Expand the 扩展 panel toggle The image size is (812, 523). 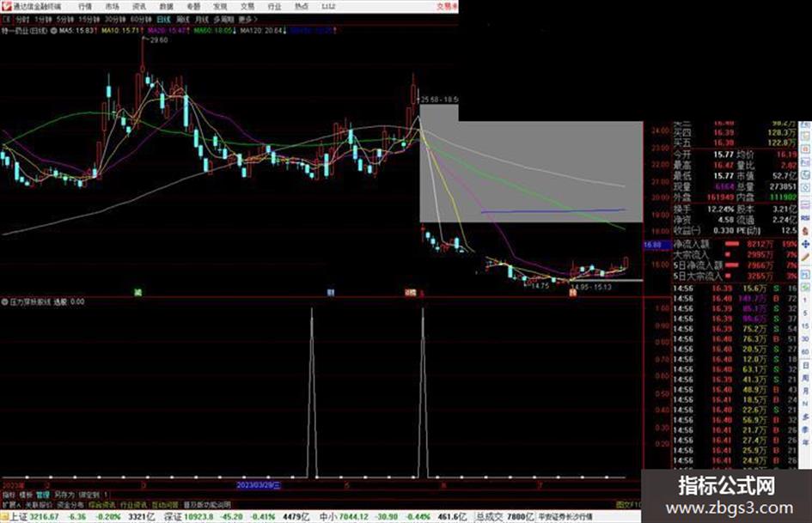point(11,504)
